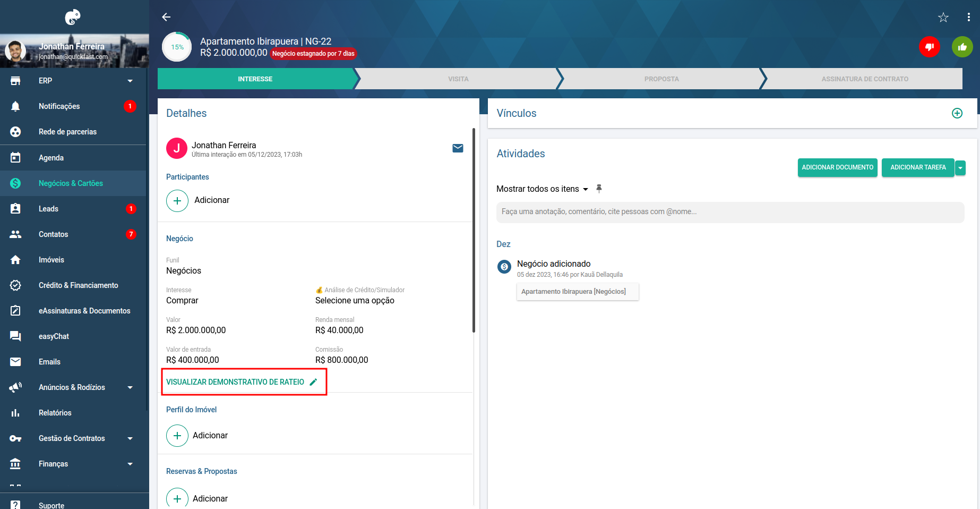Pin activities using the pushpin icon
The width and height of the screenshot is (980, 509).
[599, 189]
